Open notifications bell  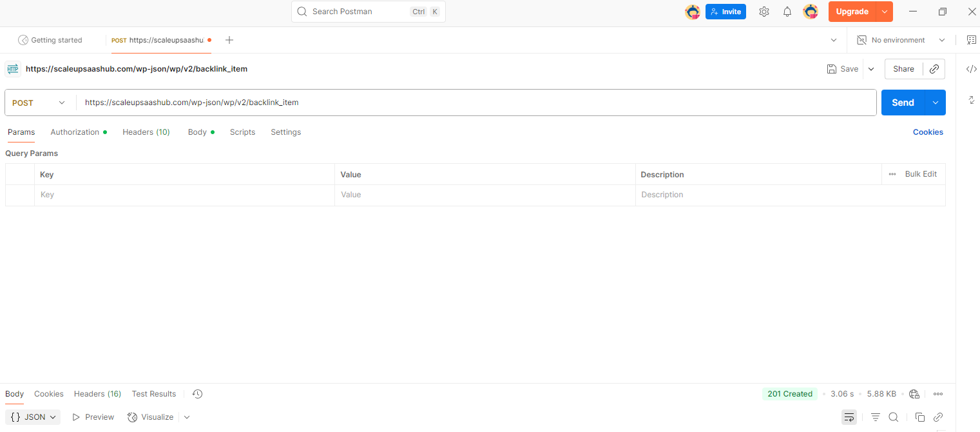click(787, 11)
